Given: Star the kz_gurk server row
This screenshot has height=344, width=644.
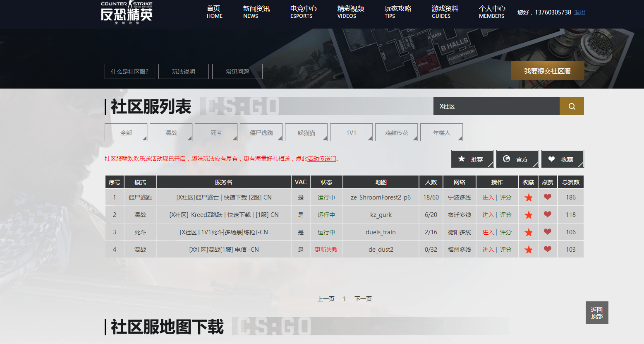Looking at the screenshot, I should pos(528,215).
